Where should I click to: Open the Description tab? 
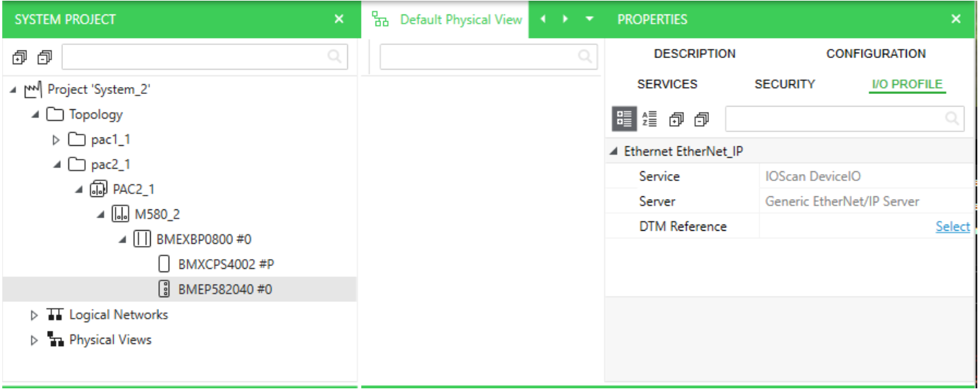tap(694, 53)
